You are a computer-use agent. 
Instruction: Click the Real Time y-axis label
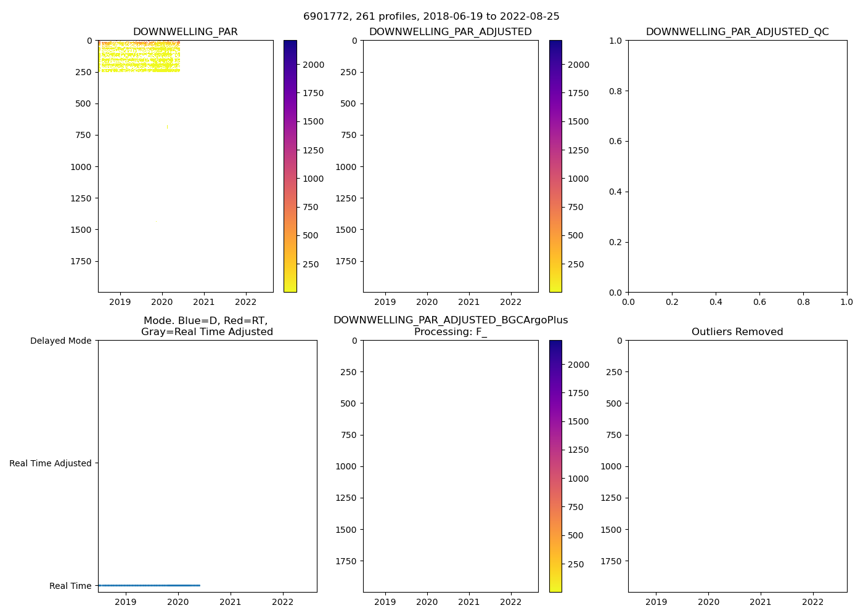70,586
